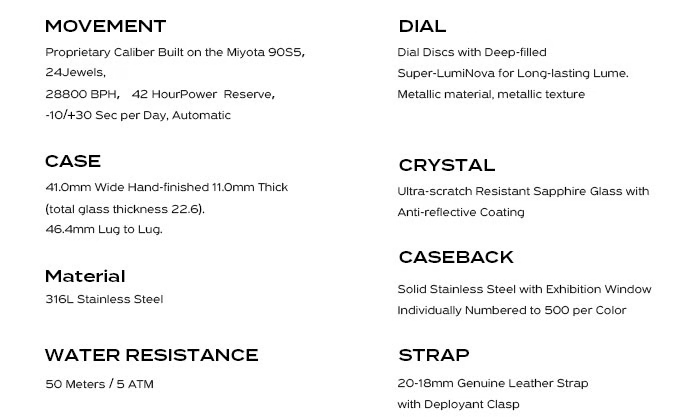
Task: Click the 316L Stainless Steel text
Action: click(x=104, y=299)
